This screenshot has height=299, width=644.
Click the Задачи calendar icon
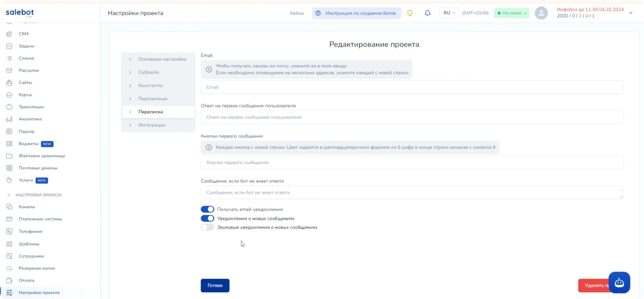pos(9,46)
